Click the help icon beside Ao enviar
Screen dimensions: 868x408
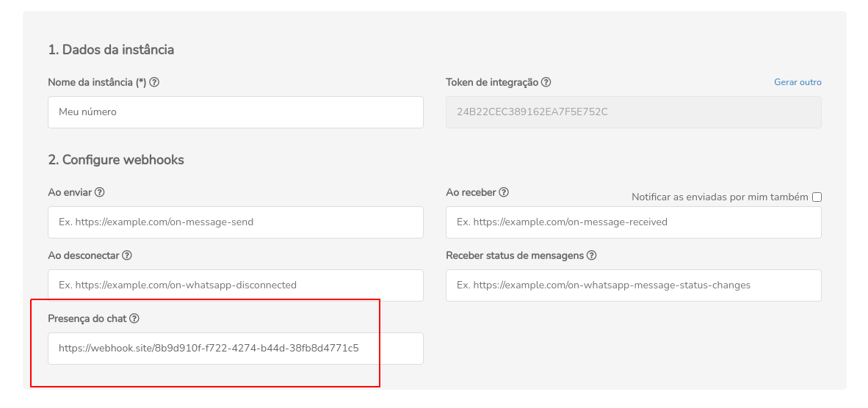tap(100, 192)
